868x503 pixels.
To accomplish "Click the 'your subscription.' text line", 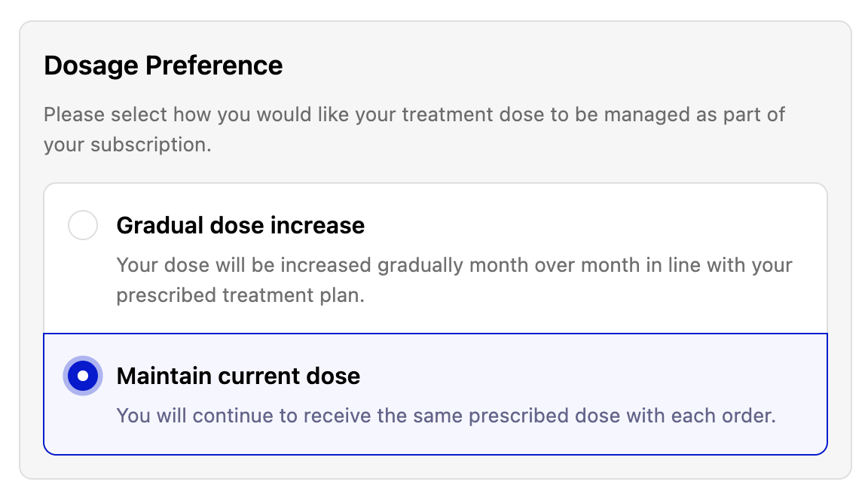I will click(x=128, y=145).
